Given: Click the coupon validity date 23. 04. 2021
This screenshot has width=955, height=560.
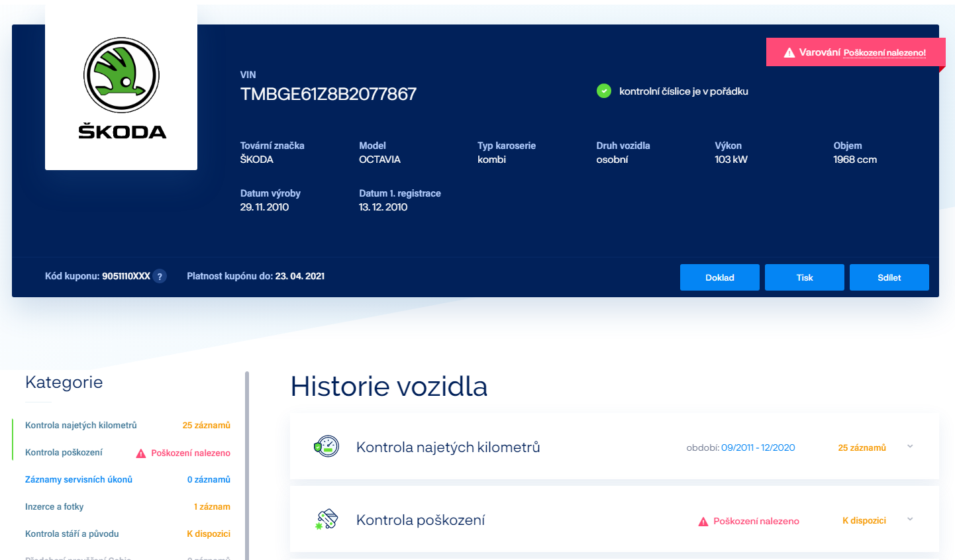Looking at the screenshot, I should click(300, 276).
